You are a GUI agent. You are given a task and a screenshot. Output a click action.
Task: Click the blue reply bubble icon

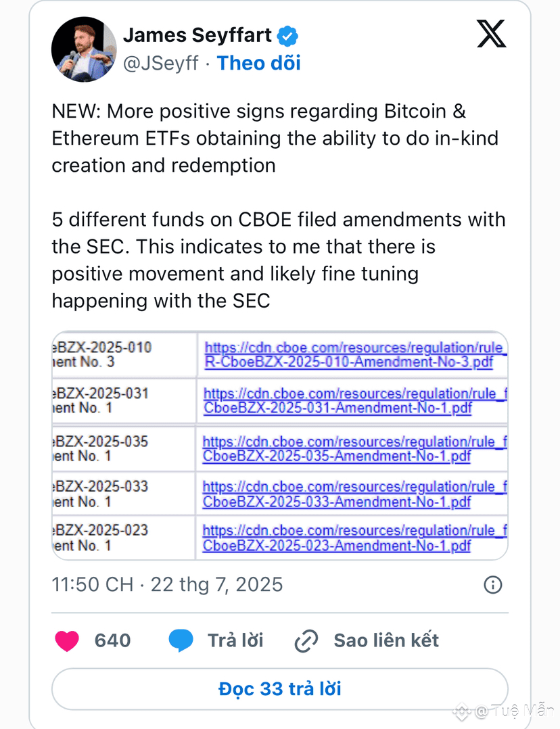[181, 640]
